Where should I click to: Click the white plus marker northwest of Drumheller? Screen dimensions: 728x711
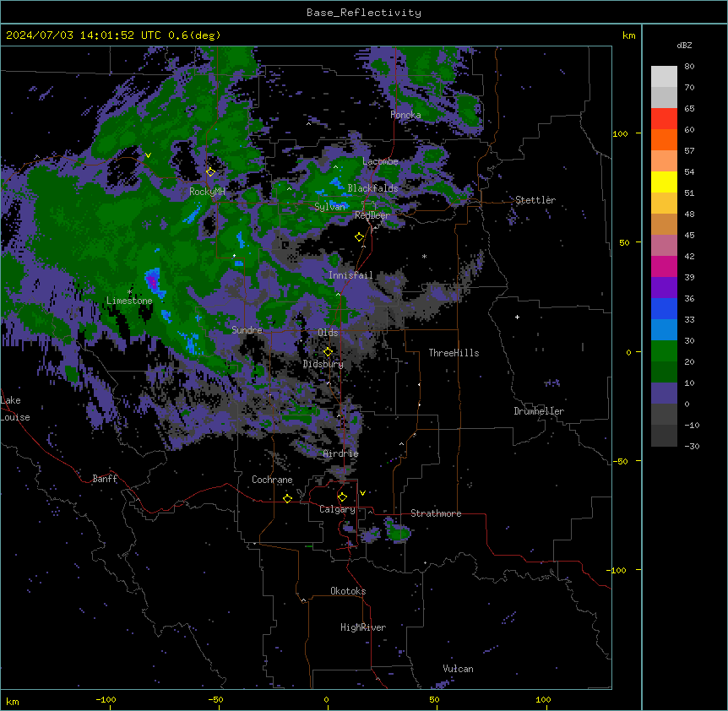click(x=517, y=317)
